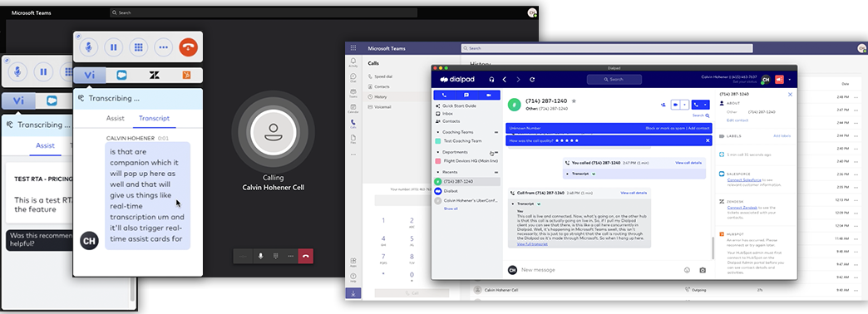Open Salesforce integration tab in front widget
Image resolution: width=868 pixels, height=314 pixels.
121,76
